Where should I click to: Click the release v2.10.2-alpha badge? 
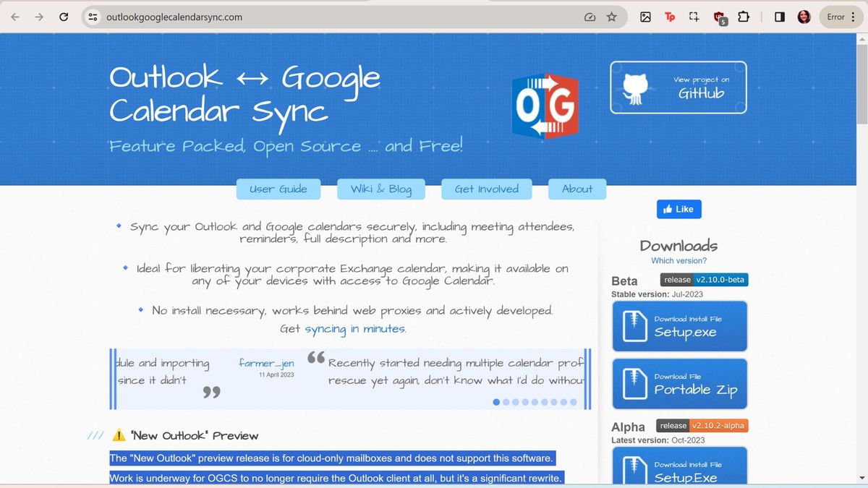point(702,426)
